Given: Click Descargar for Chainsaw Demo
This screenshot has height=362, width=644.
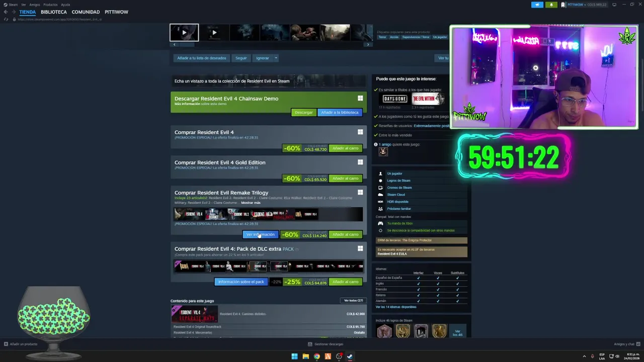Looking at the screenshot, I should pyautogui.click(x=303, y=113).
